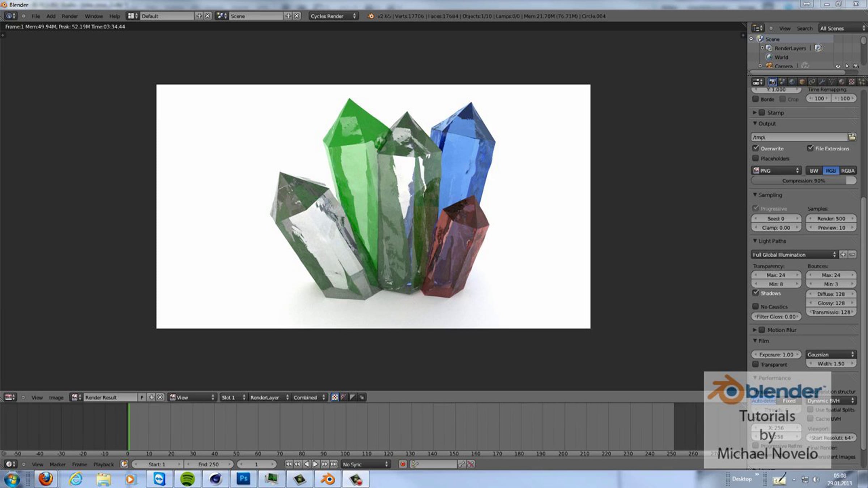Click the output folder browse icon
The height and width of the screenshot is (488, 868).
tap(852, 137)
